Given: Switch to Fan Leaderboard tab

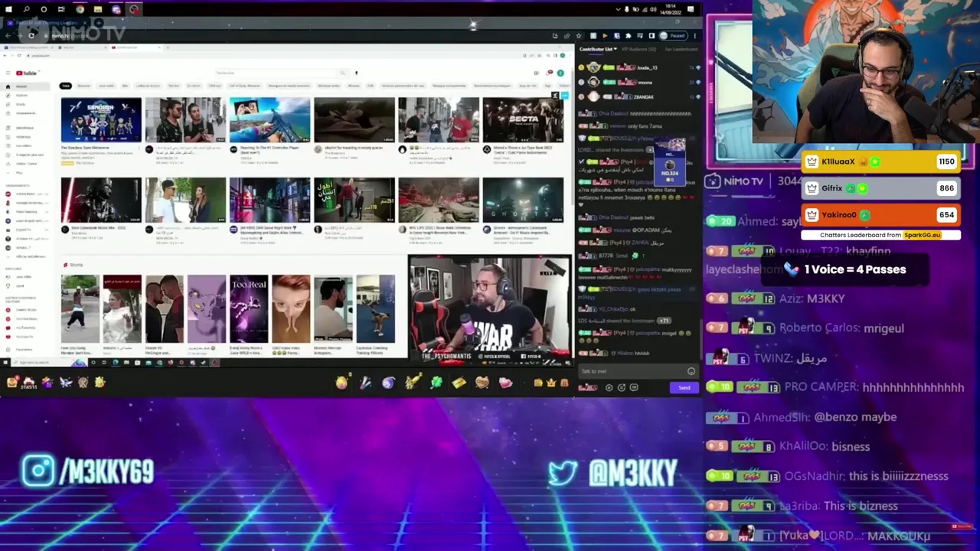Looking at the screenshot, I should [x=680, y=49].
